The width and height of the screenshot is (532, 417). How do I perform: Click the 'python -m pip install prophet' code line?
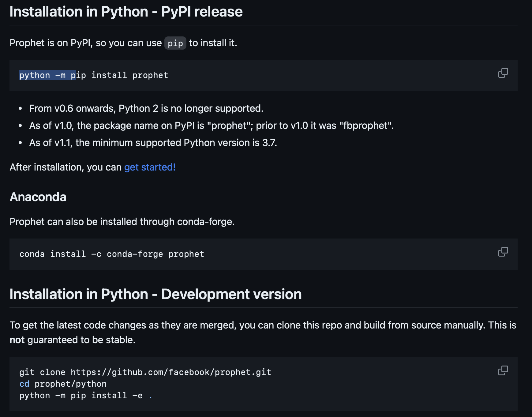94,75
